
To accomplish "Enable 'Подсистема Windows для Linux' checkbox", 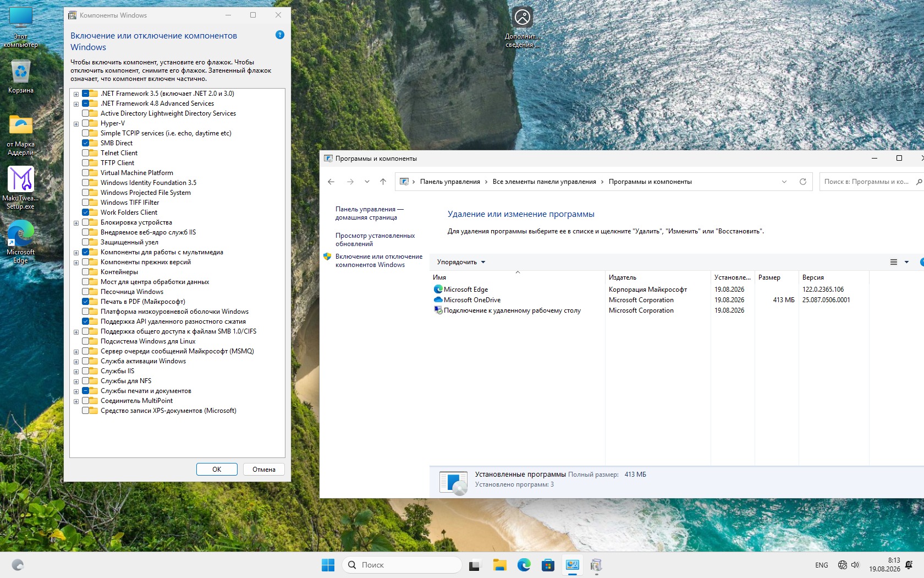I will 86,341.
